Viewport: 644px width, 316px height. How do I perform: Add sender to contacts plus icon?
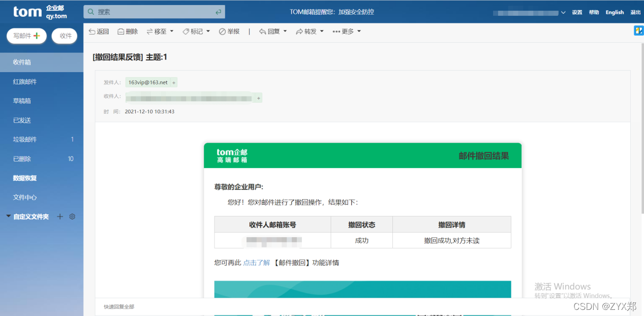click(173, 82)
